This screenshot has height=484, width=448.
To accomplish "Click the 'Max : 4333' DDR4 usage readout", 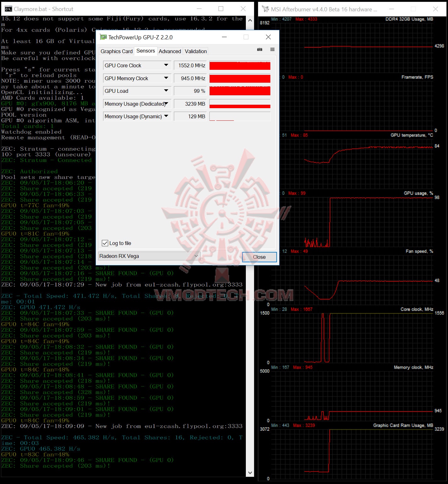I will 307,19.
